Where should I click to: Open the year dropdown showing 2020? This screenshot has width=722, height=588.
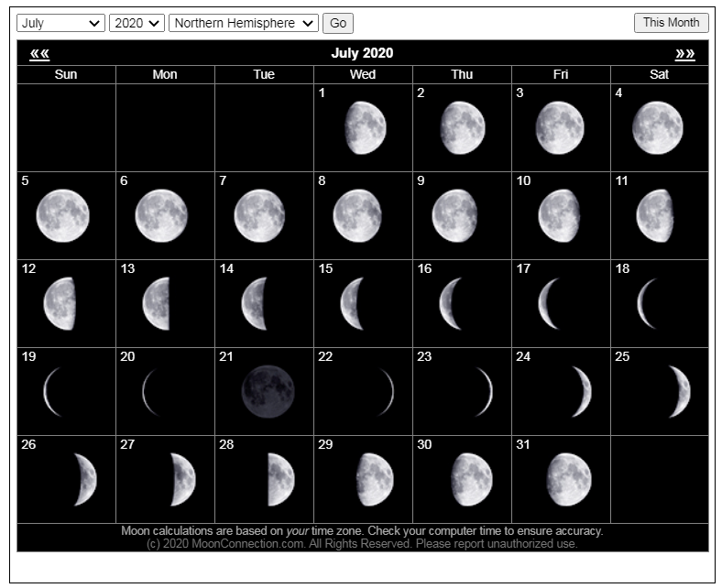tap(137, 23)
